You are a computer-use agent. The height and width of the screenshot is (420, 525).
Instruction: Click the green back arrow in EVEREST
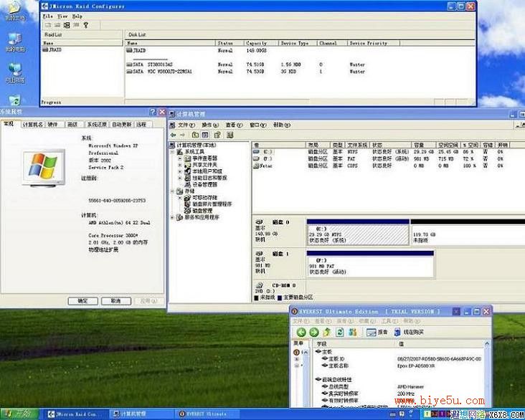301,332
